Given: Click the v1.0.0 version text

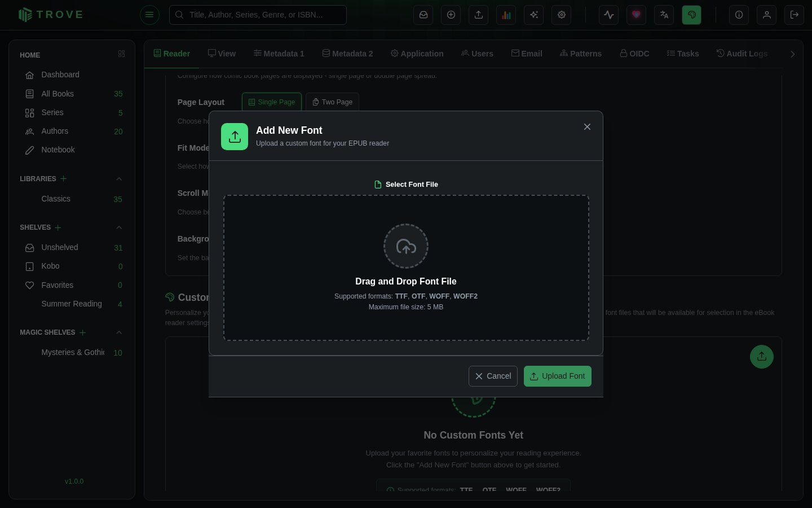Looking at the screenshot, I should pyautogui.click(x=74, y=481).
